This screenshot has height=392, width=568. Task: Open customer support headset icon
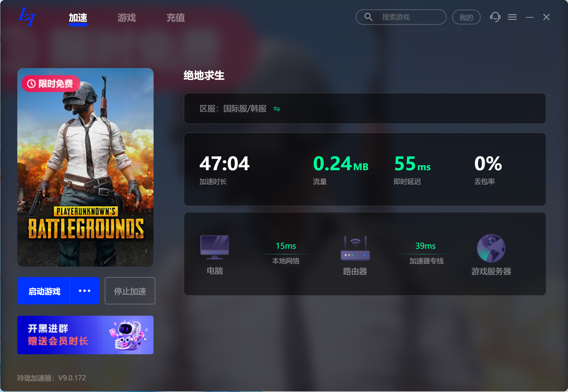coord(495,17)
